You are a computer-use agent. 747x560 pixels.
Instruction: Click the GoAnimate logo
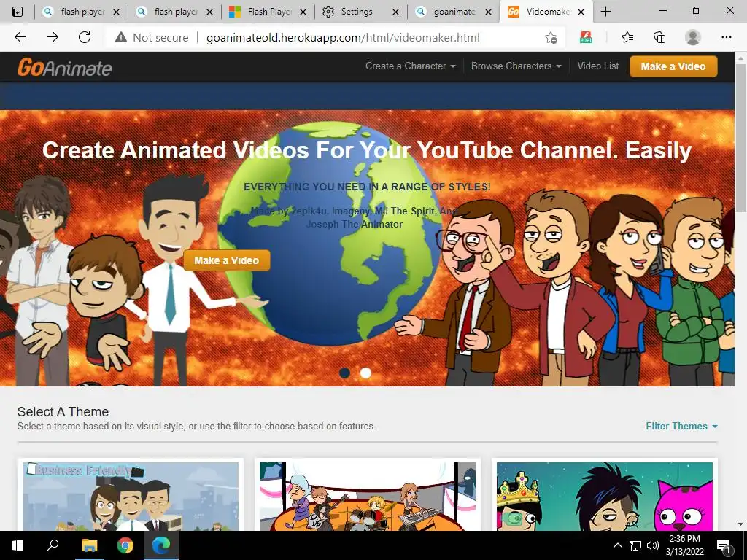pyautogui.click(x=65, y=67)
